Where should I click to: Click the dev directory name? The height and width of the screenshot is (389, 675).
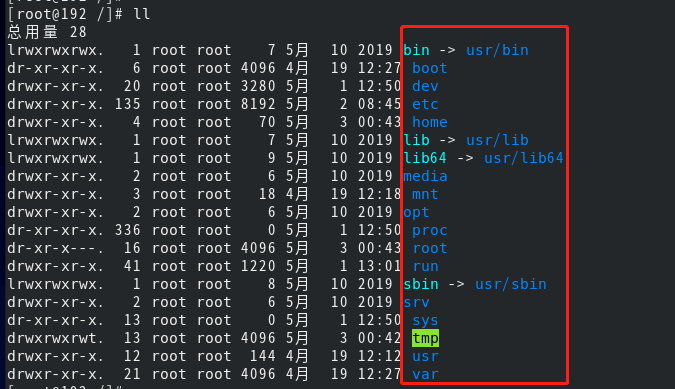coord(425,86)
